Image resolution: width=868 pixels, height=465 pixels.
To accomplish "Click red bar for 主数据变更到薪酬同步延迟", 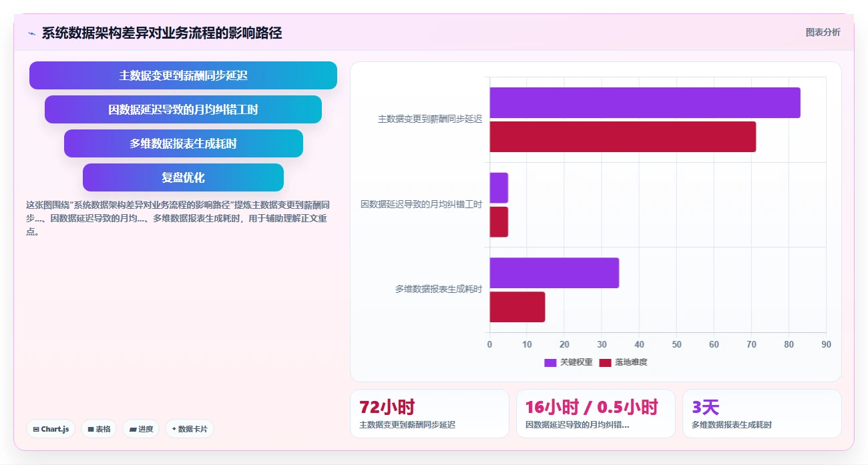I will point(623,137).
